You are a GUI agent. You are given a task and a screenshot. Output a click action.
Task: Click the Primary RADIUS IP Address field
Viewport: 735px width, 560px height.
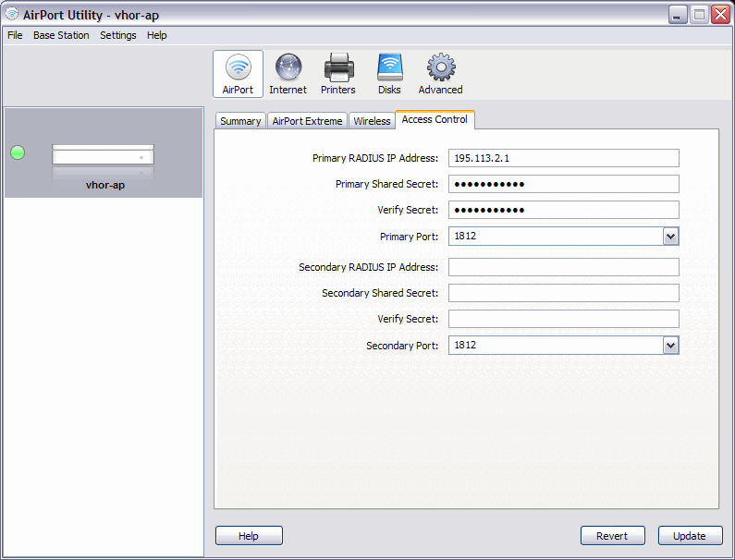563,158
